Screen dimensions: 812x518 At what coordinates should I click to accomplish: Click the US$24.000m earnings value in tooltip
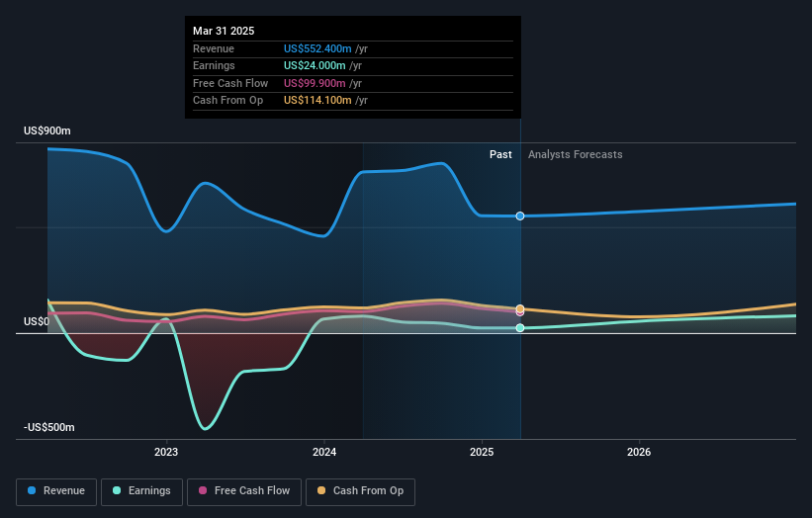pyautogui.click(x=315, y=65)
